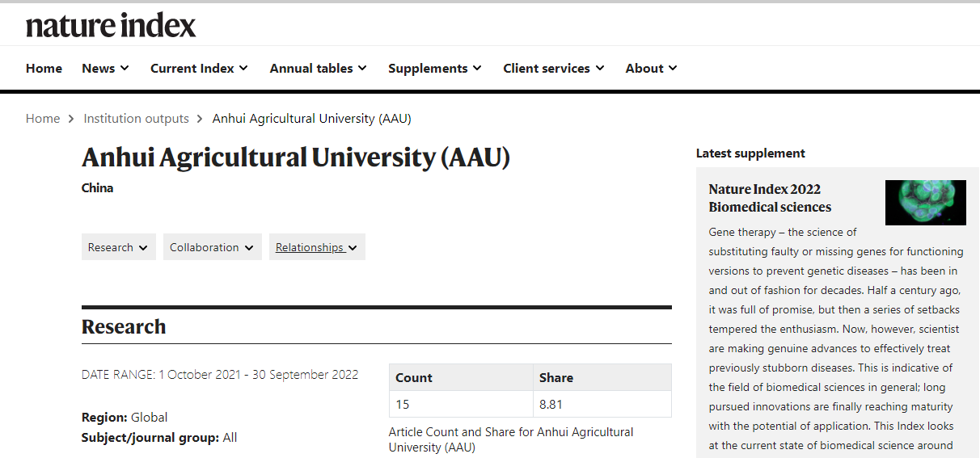Expand the Collaboration dropdown button
The width and height of the screenshot is (980, 458).
click(212, 247)
